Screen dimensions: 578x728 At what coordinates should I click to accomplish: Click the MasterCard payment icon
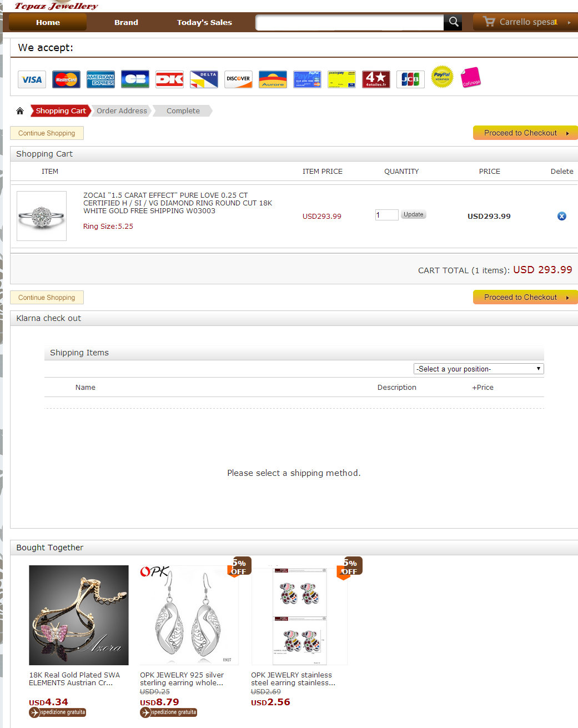66,79
